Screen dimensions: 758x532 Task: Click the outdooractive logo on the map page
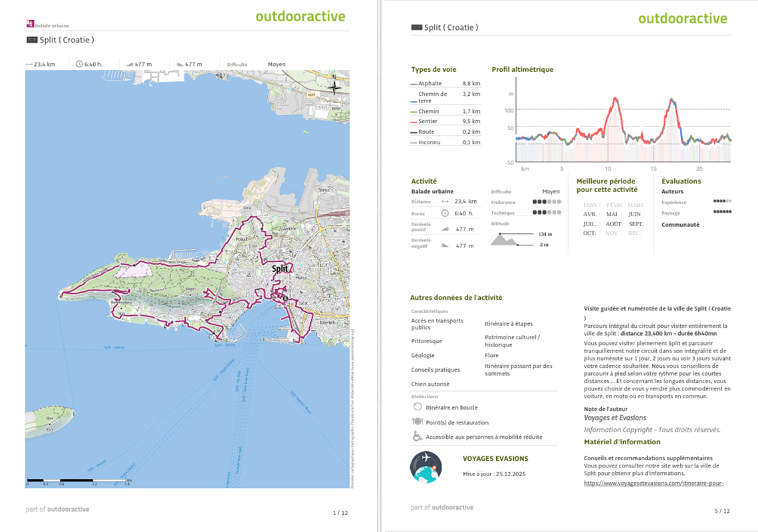[300, 16]
